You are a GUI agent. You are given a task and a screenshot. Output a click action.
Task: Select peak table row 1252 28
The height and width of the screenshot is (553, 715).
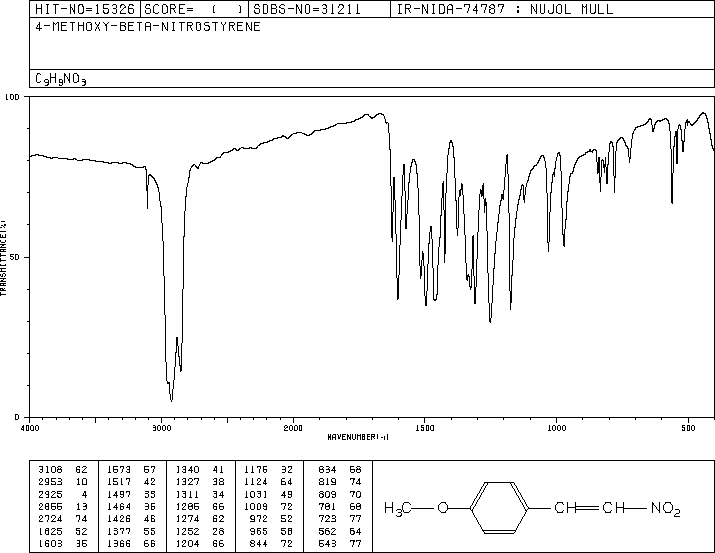(200, 531)
